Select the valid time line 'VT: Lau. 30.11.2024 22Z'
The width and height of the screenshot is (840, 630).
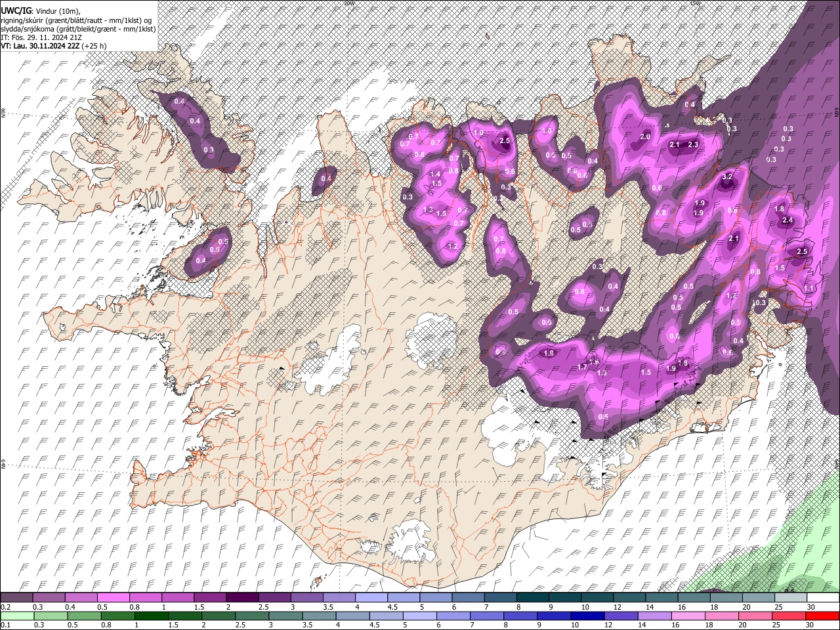tap(41, 46)
